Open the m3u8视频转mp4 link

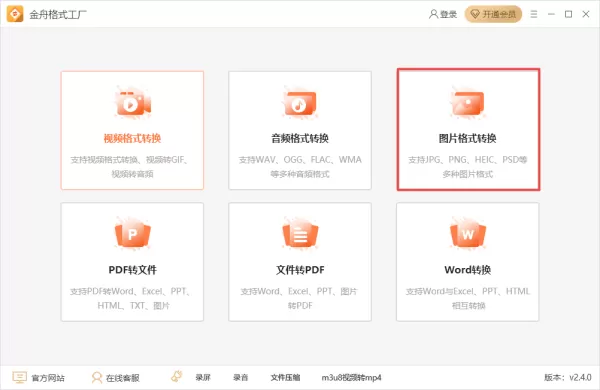351,377
